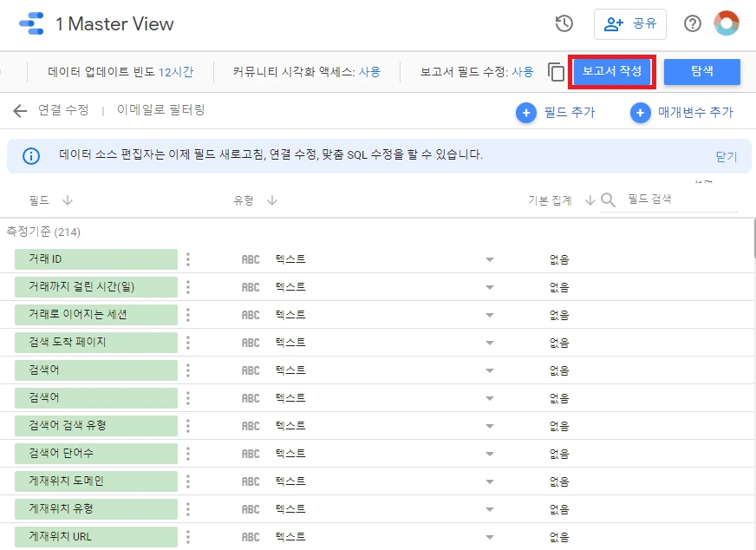This screenshot has width=756, height=550.
Task: Open the type dropdown for 검색어 검색 유형
Action: point(489,425)
